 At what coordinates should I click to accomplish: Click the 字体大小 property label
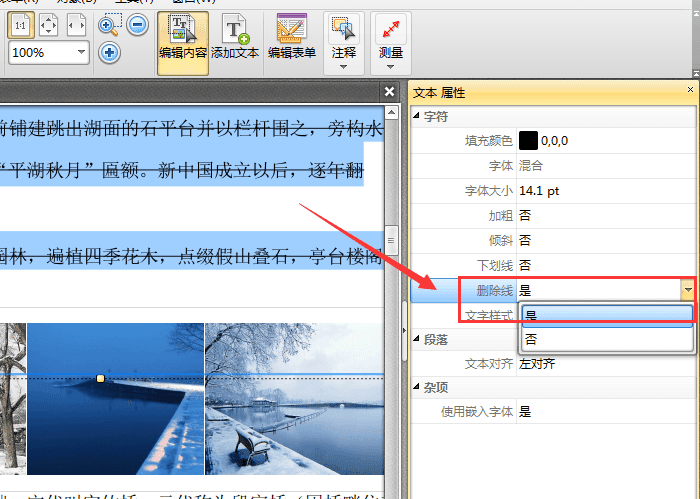point(488,191)
